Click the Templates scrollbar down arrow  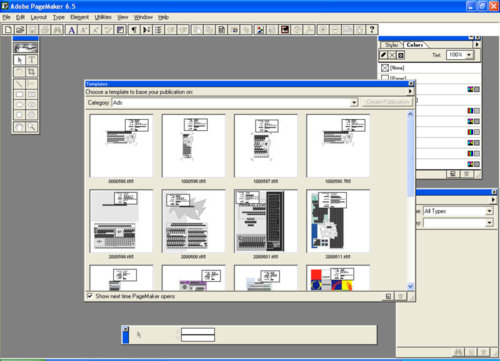click(410, 286)
